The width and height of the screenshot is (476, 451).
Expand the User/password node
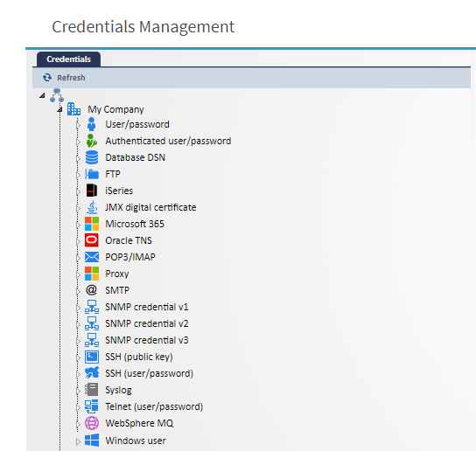pos(78,125)
